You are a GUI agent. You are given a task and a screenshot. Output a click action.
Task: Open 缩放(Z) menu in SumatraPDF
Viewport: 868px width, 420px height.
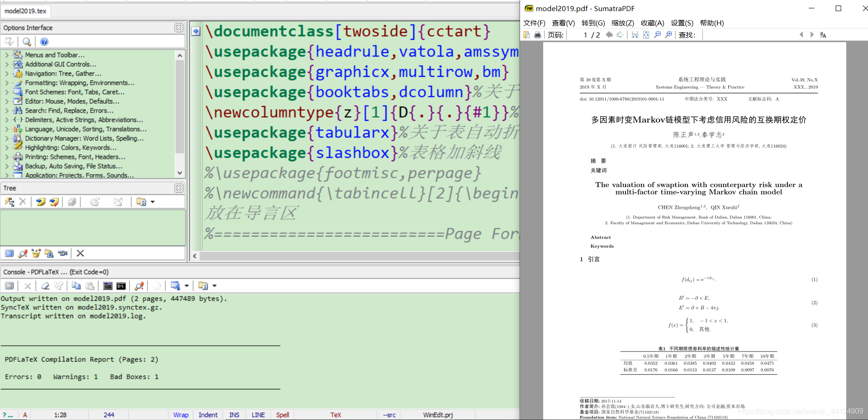tap(623, 23)
